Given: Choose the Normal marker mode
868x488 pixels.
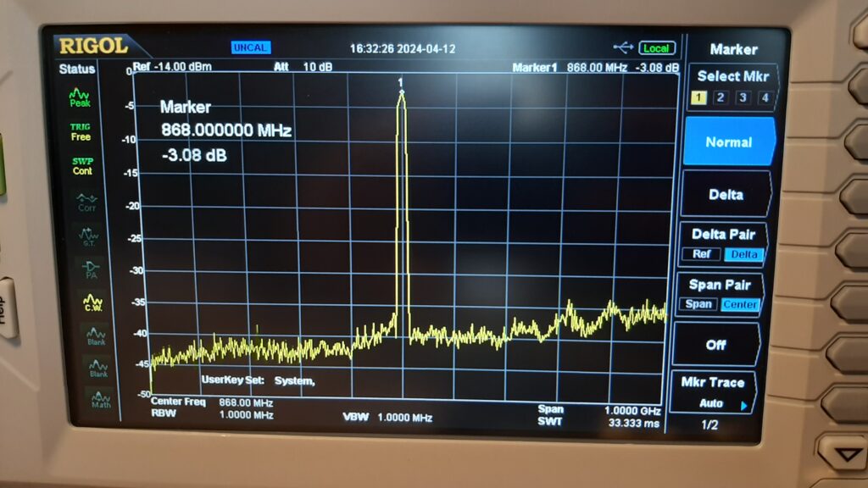Looking at the screenshot, I should point(728,142).
